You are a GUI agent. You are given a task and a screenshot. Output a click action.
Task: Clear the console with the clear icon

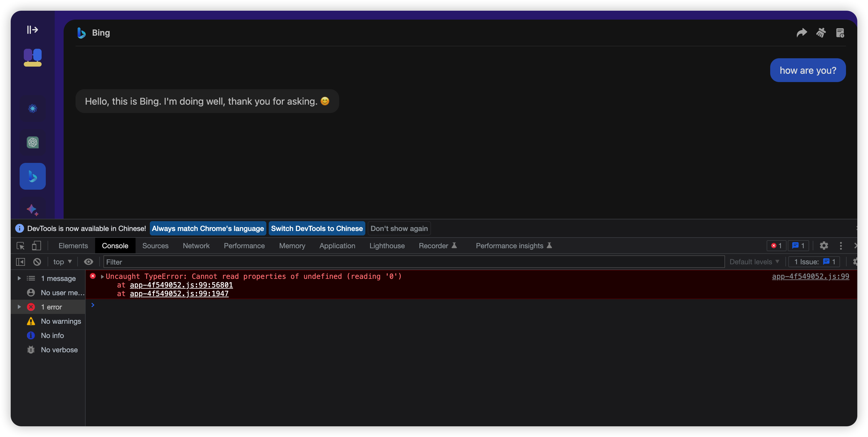tap(37, 262)
